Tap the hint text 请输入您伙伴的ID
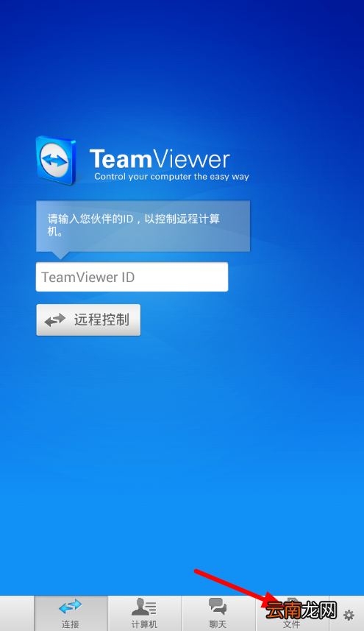 point(133,225)
